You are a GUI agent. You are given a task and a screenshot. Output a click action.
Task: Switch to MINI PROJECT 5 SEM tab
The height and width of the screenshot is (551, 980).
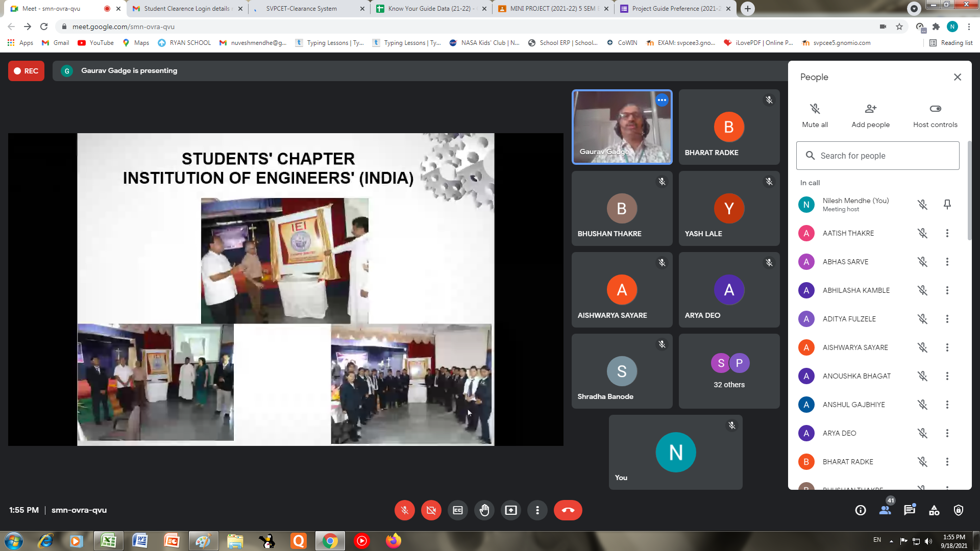tap(553, 9)
